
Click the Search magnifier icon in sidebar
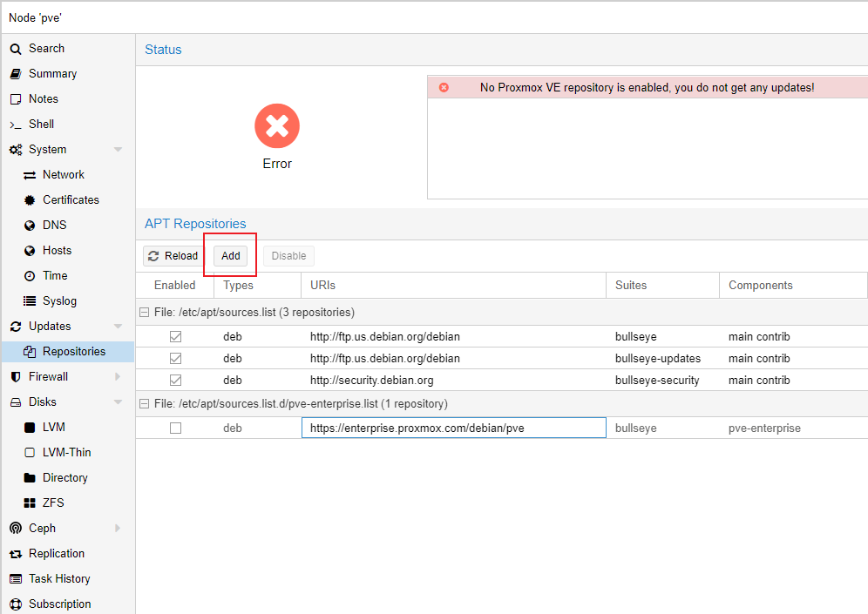[16, 49]
